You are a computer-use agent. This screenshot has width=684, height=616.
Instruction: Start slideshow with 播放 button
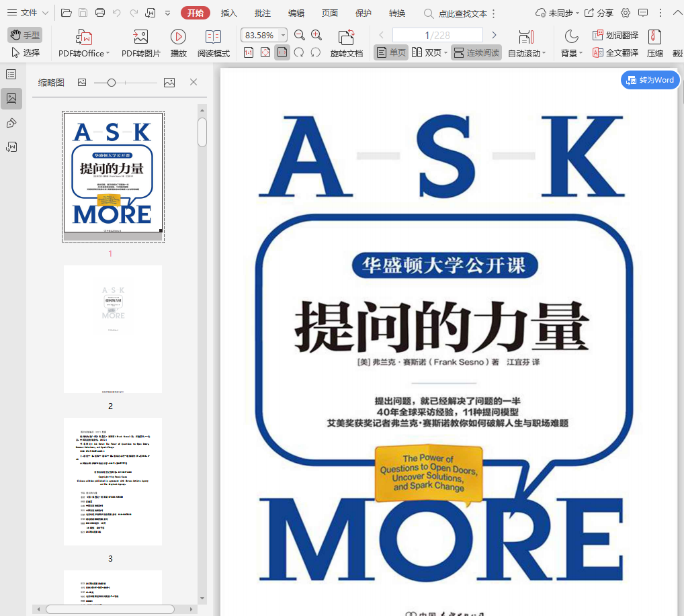tap(179, 43)
